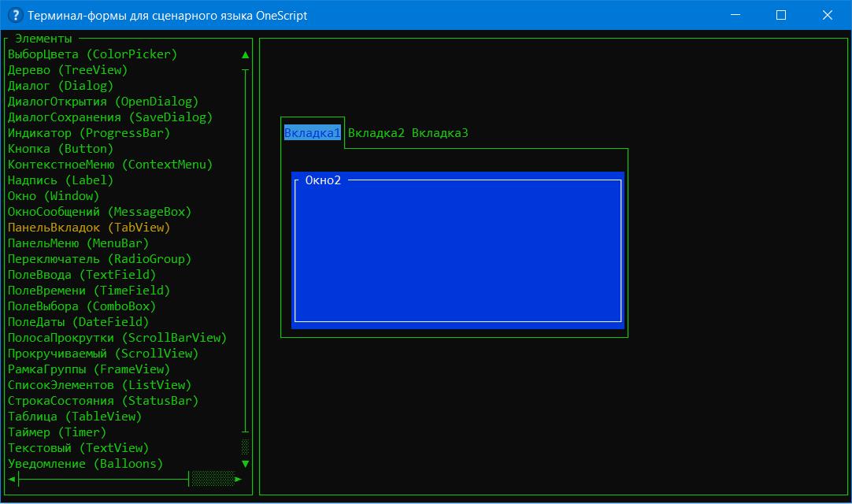Select Индикатор (ProgressBar) list item
The width and height of the screenshot is (852, 504).
[x=89, y=133]
